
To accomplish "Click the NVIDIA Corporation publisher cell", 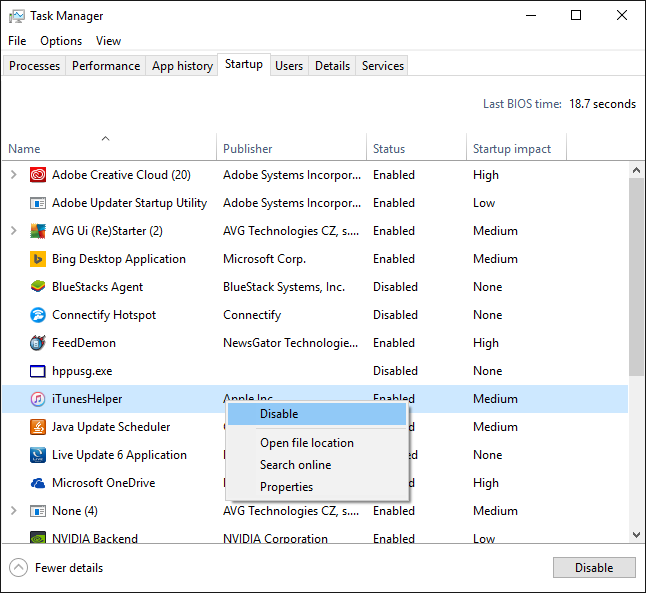I will tap(275, 538).
